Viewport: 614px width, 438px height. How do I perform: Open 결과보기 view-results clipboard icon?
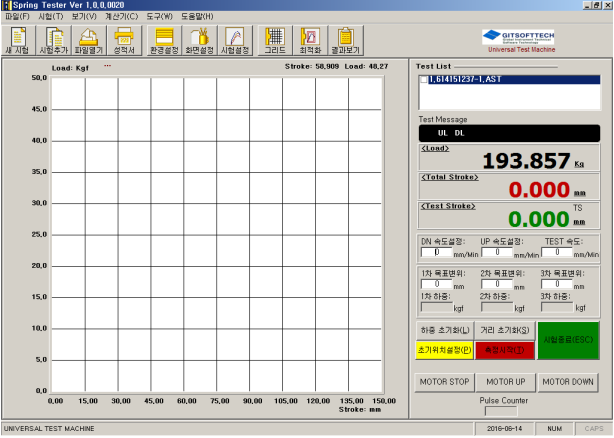(345, 41)
